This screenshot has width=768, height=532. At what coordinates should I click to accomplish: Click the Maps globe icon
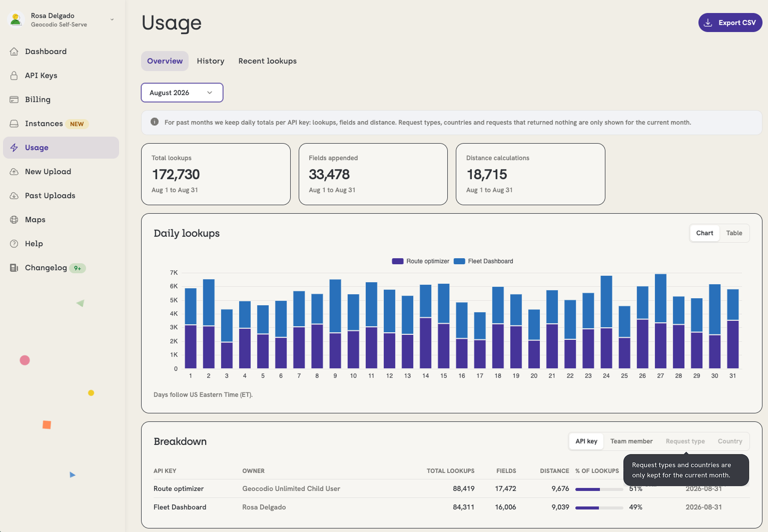(x=14, y=220)
